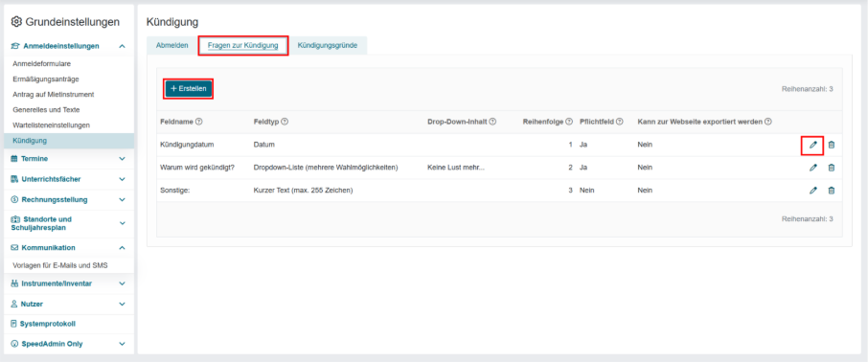Edit the Kündigungdatum row with pencil icon
This screenshot has height=362, width=868.
click(x=812, y=145)
